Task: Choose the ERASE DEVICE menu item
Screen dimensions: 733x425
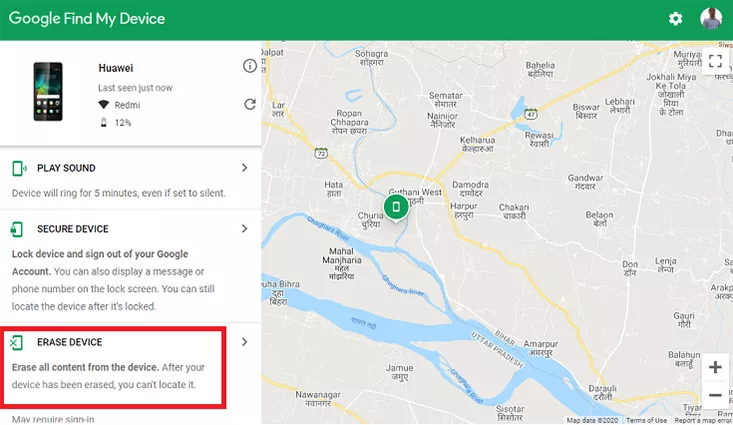Action: click(70, 343)
